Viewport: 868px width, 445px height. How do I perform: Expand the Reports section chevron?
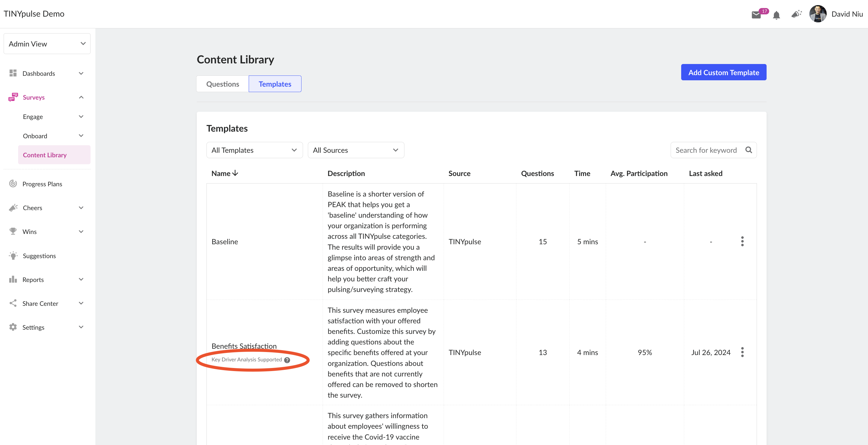point(81,279)
